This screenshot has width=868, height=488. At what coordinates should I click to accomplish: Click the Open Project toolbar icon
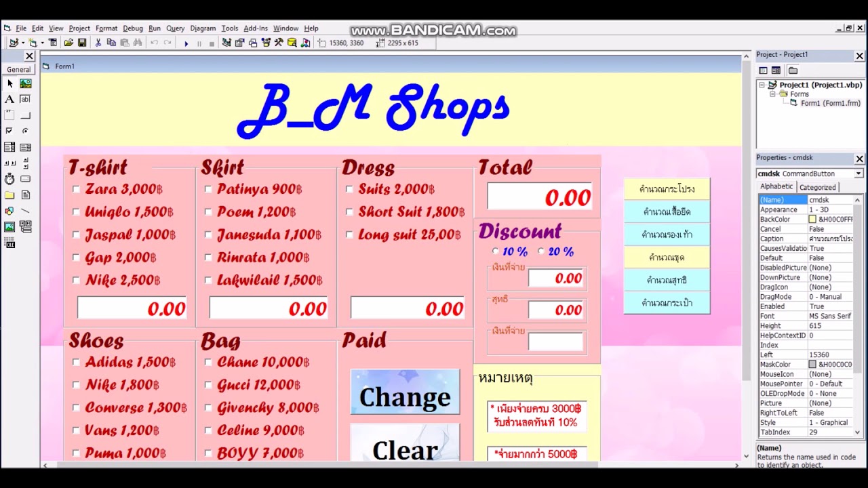point(68,43)
